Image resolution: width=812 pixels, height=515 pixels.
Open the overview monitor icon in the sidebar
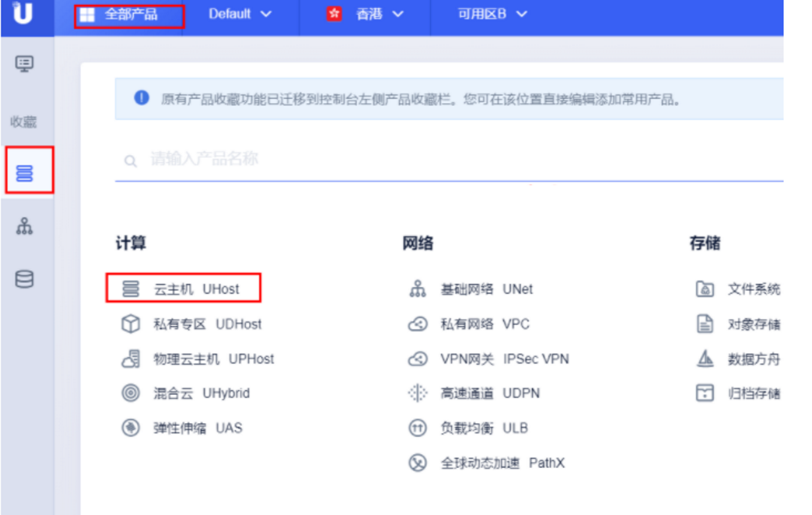click(24, 63)
